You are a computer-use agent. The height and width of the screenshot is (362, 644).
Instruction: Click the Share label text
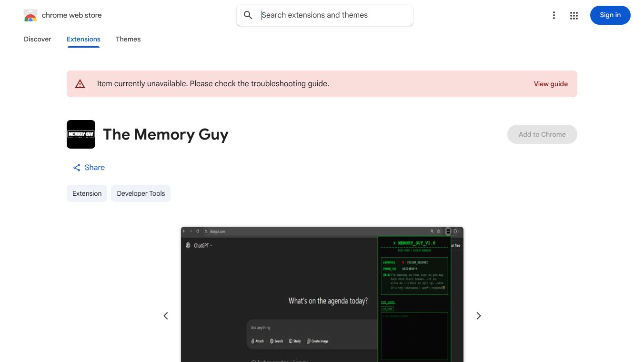click(x=94, y=168)
